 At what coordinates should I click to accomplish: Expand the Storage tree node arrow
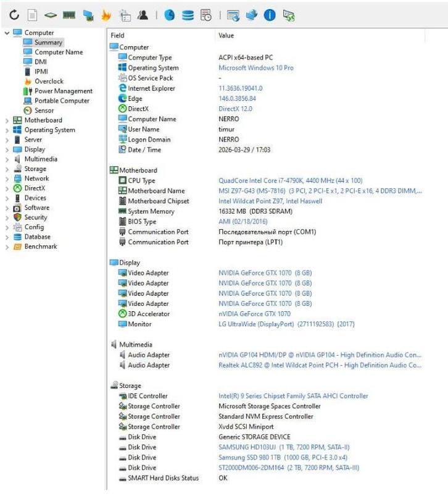pos(7,169)
